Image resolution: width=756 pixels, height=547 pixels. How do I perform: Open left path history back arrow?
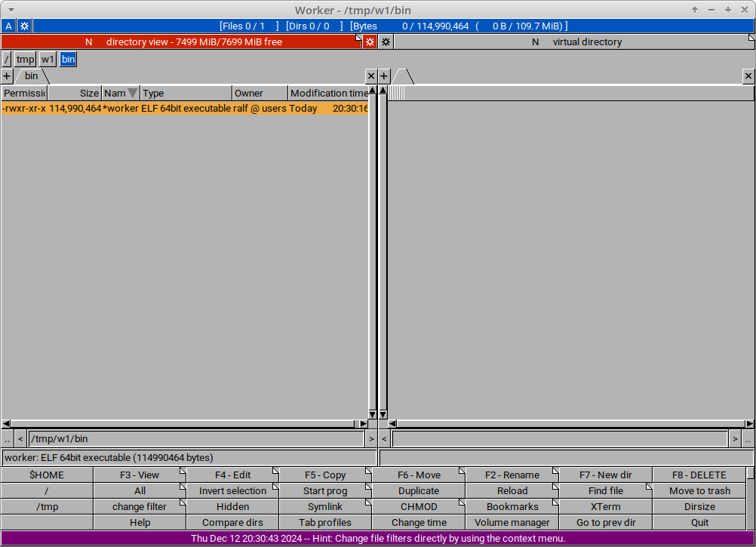point(21,438)
